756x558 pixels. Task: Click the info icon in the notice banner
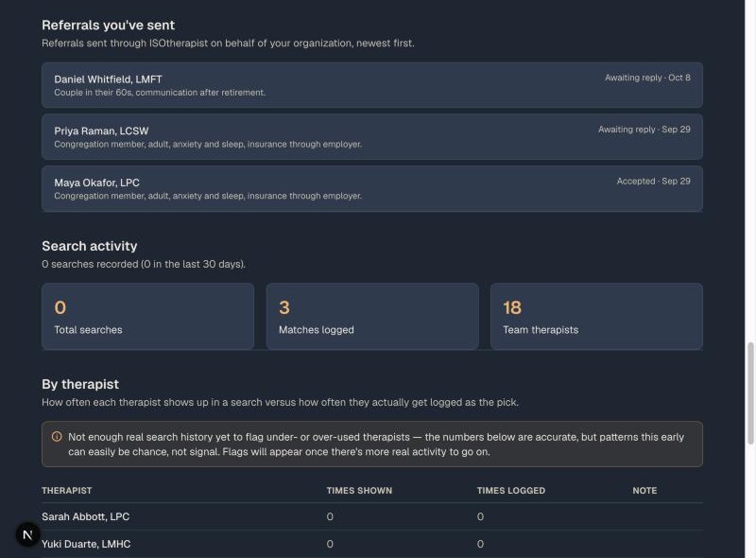[57, 437]
